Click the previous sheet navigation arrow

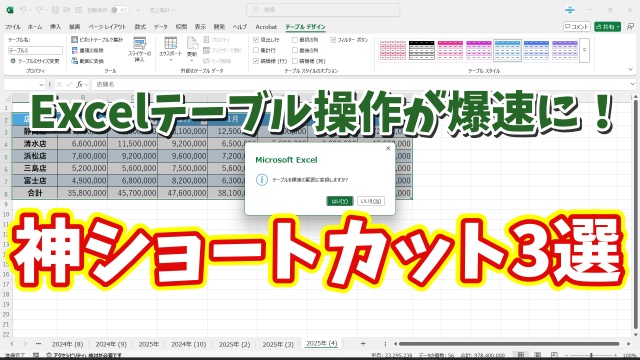tap(12, 344)
